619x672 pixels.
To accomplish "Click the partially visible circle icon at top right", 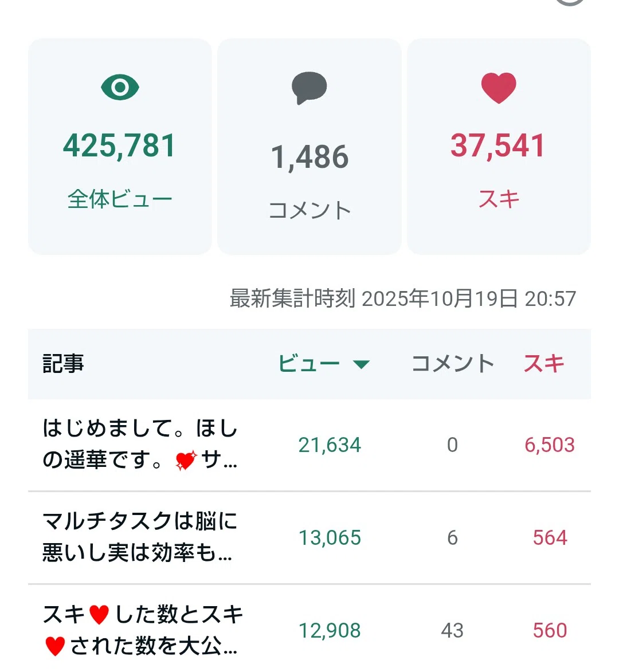I will pyautogui.click(x=570, y=2).
